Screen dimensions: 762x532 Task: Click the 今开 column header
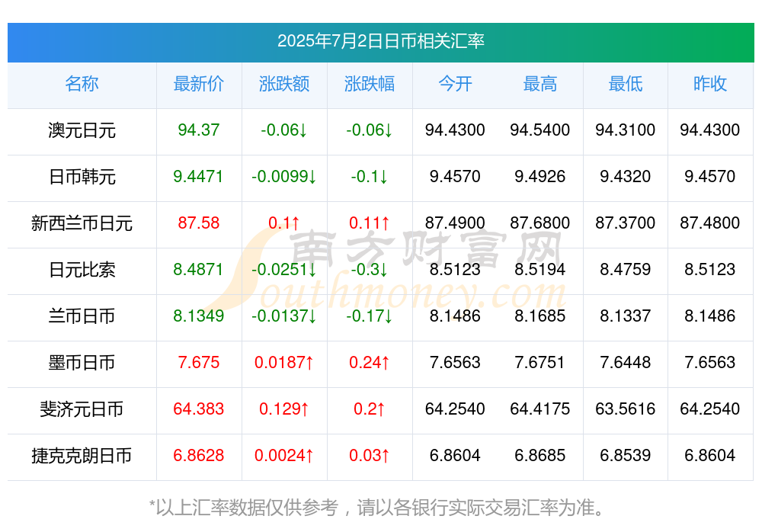click(x=455, y=84)
